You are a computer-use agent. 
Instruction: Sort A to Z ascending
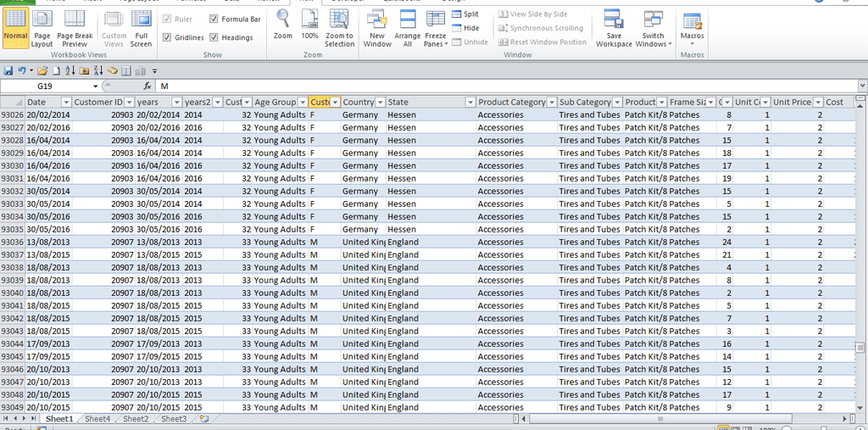point(70,70)
